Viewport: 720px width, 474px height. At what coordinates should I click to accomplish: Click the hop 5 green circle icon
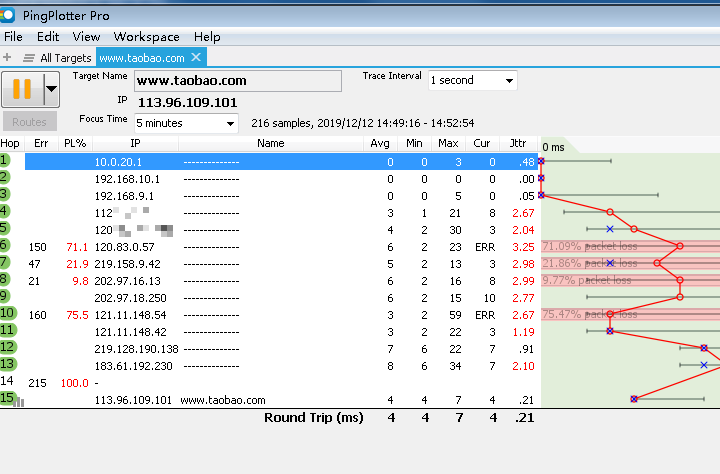click(5, 228)
